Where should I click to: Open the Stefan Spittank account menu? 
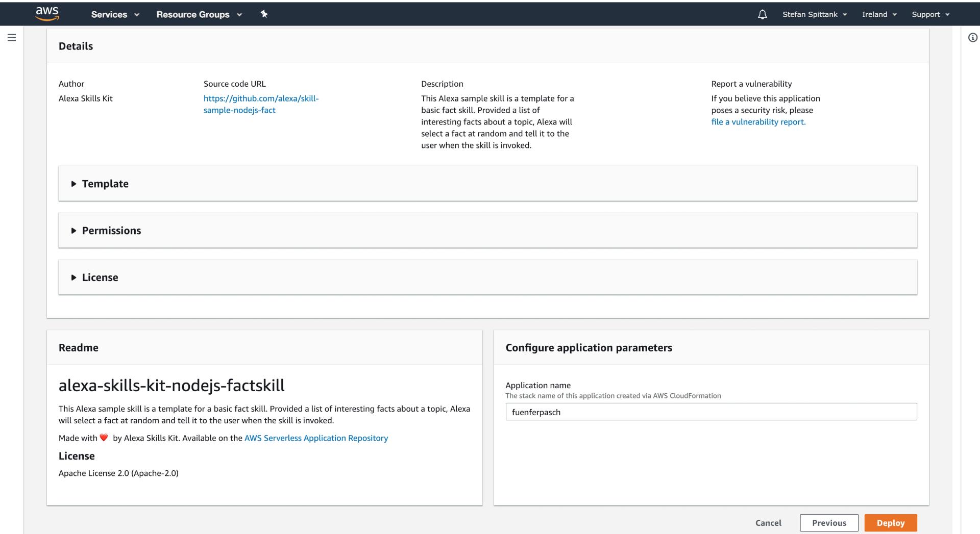click(814, 15)
